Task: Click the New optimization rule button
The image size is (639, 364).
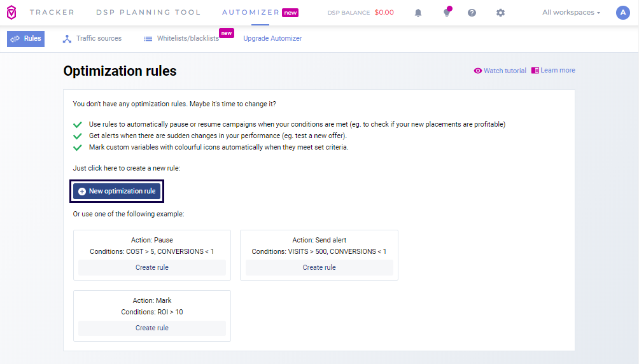Action: tap(116, 192)
